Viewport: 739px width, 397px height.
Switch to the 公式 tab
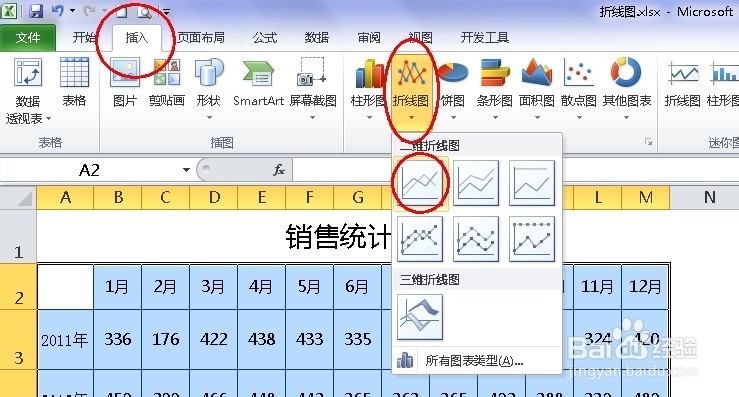coord(264,38)
